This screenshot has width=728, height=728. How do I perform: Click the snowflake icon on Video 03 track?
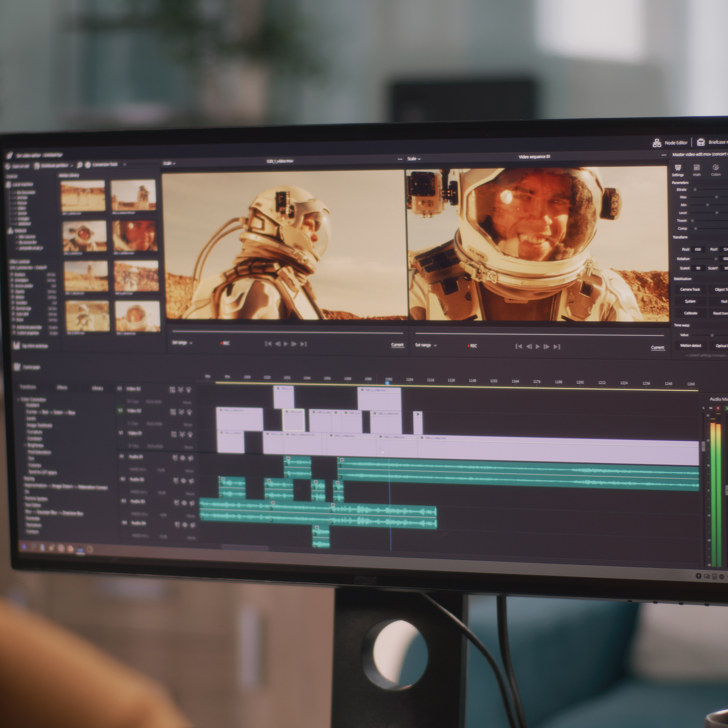[181, 390]
